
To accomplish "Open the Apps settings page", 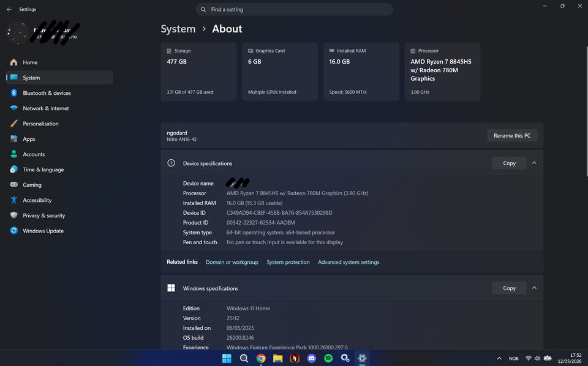I will coord(59,139).
